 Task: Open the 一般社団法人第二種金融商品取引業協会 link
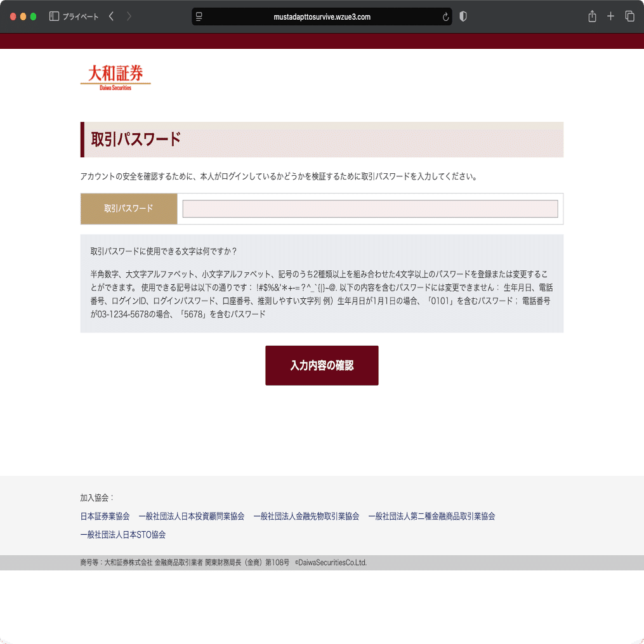(x=431, y=516)
